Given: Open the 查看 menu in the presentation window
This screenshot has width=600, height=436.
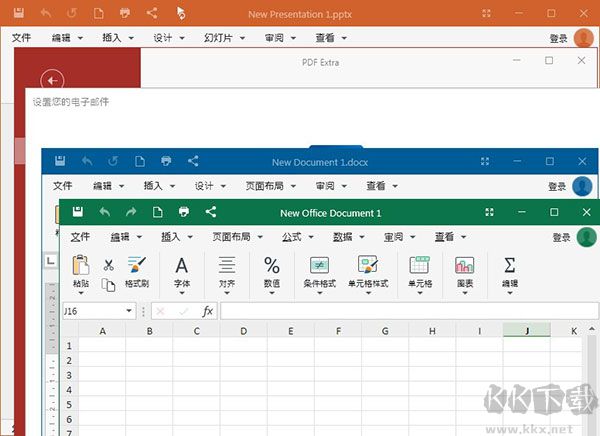Looking at the screenshot, I should [325, 38].
